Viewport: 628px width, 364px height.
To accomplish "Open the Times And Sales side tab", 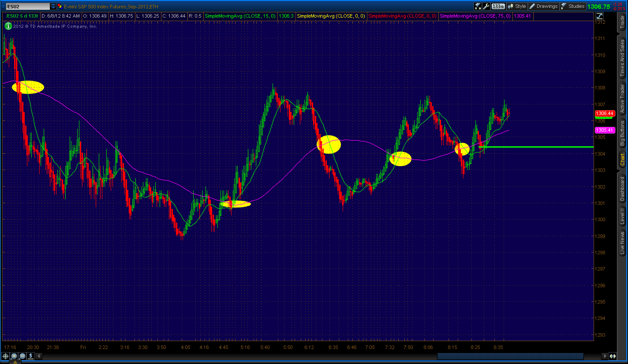I will tap(622, 57).
